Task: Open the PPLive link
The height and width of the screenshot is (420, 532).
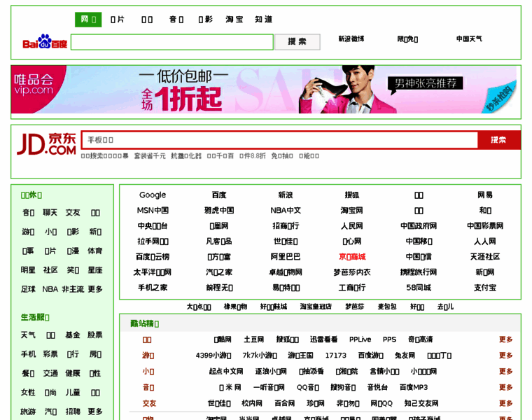Action: (x=360, y=339)
